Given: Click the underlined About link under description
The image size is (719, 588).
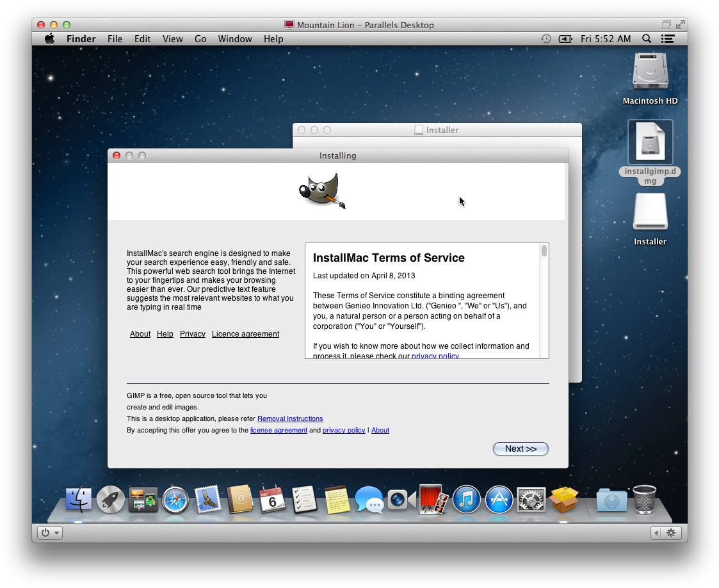Looking at the screenshot, I should (140, 333).
